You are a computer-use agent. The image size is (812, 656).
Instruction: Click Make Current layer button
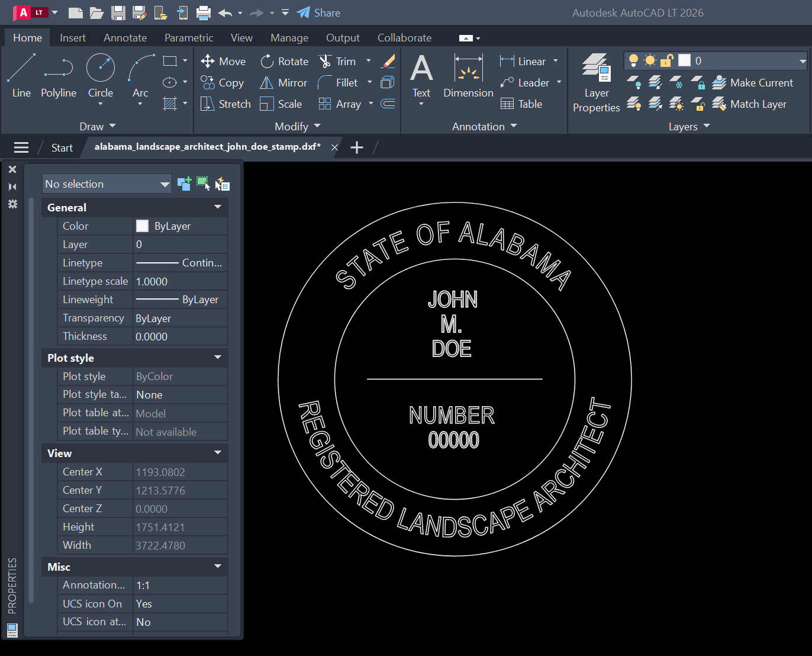tap(752, 82)
